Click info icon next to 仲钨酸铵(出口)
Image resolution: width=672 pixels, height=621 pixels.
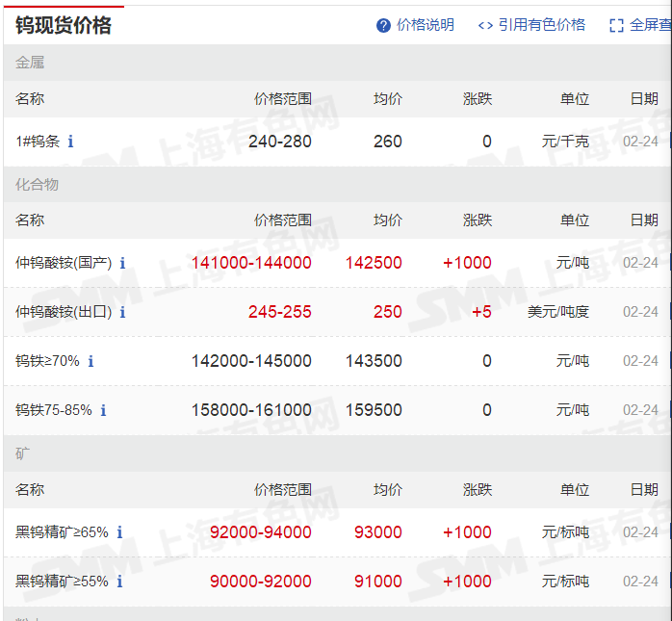pos(122,312)
